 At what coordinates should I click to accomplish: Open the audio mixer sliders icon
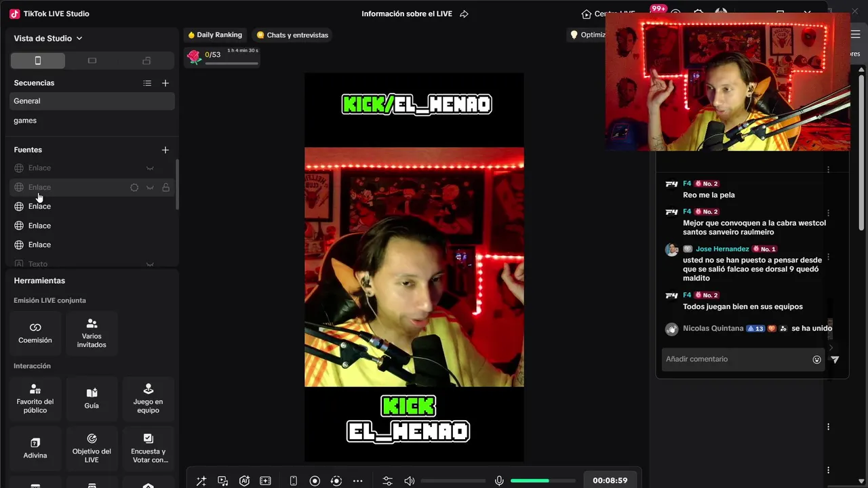coord(387,481)
